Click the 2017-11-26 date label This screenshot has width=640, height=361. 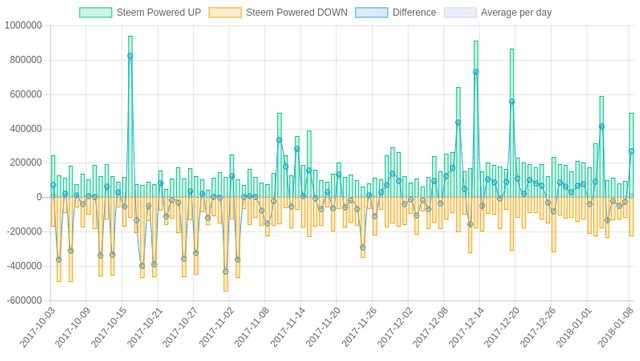coord(359,328)
